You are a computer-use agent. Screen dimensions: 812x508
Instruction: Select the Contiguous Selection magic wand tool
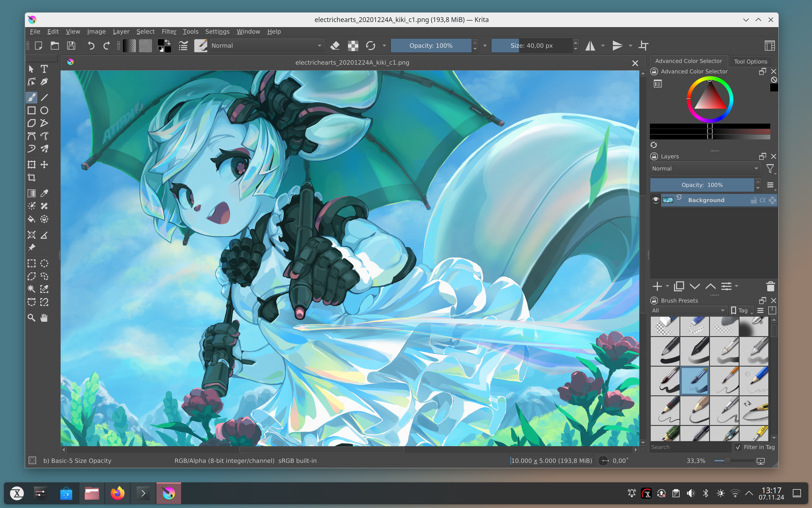click(32, 289)
